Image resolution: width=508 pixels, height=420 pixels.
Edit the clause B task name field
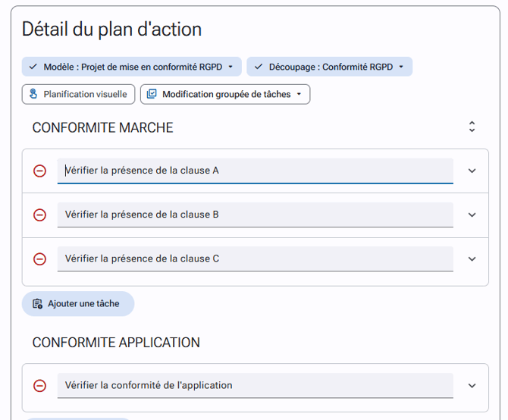pos(256,215)
